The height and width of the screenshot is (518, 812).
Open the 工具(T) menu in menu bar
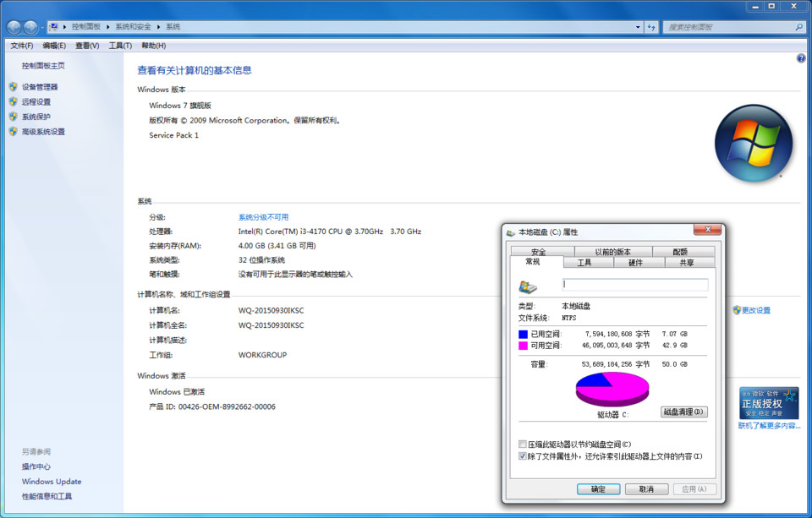(x=120, y=46)
